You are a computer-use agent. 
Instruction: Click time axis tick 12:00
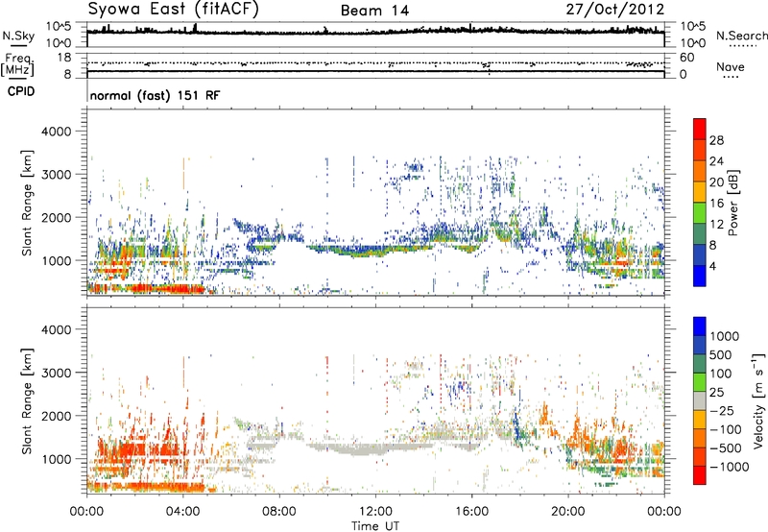pyautogui.click(x=375, y=512)
